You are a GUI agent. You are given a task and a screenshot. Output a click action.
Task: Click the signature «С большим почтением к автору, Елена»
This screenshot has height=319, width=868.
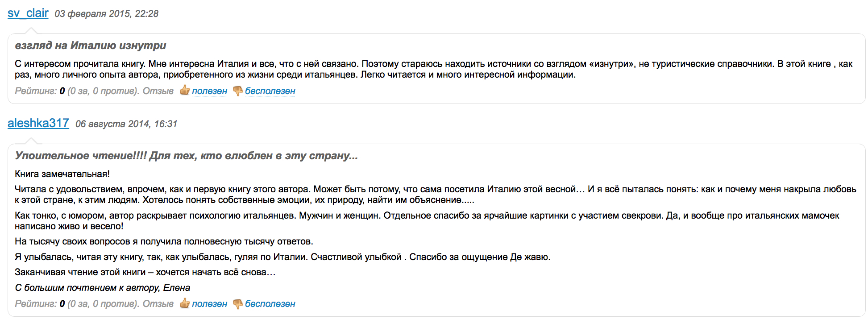pos(103,288)
